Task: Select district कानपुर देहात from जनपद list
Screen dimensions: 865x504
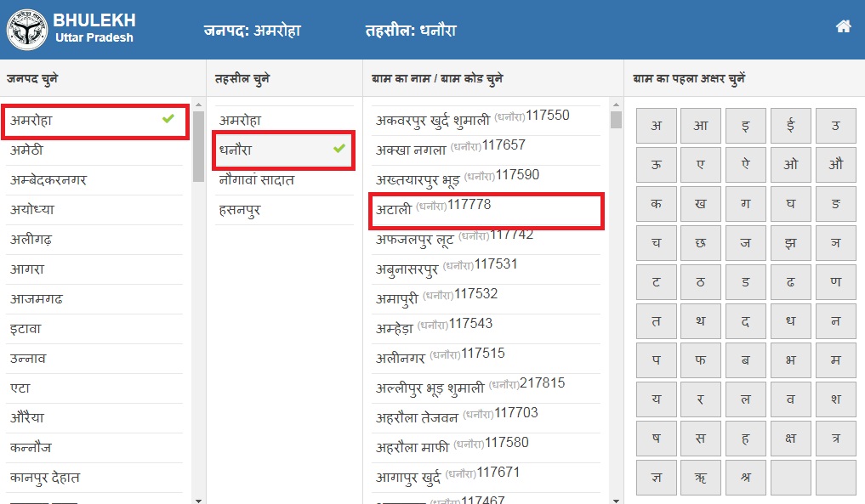Action: pyautogui.click(x=94, y=479)
